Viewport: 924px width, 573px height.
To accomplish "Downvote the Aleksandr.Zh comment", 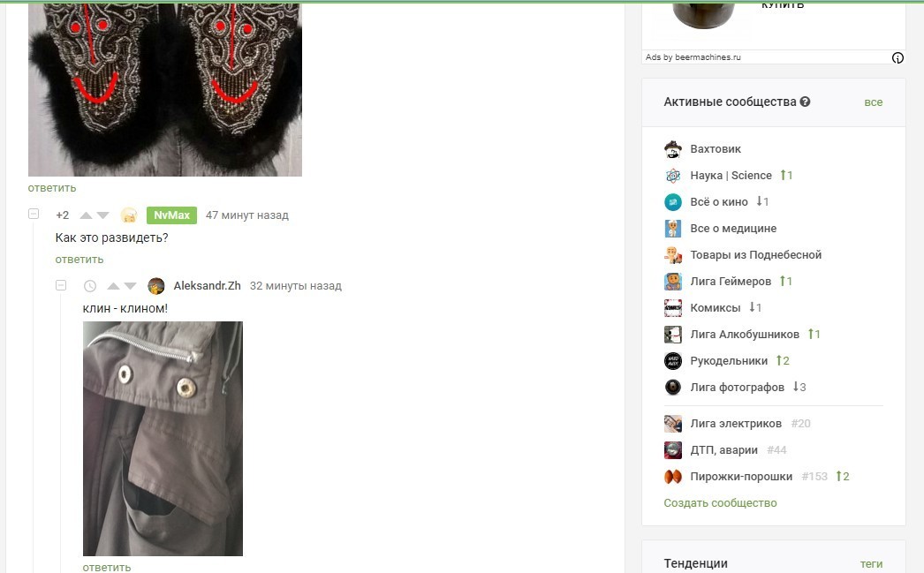I will pyautogui.click(x=130, y=286).
